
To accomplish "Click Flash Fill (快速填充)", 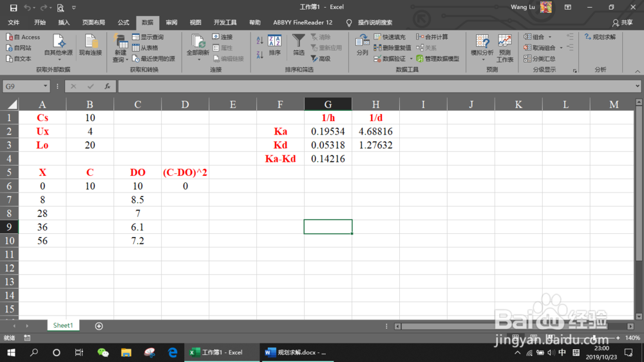I will point(390,37).
